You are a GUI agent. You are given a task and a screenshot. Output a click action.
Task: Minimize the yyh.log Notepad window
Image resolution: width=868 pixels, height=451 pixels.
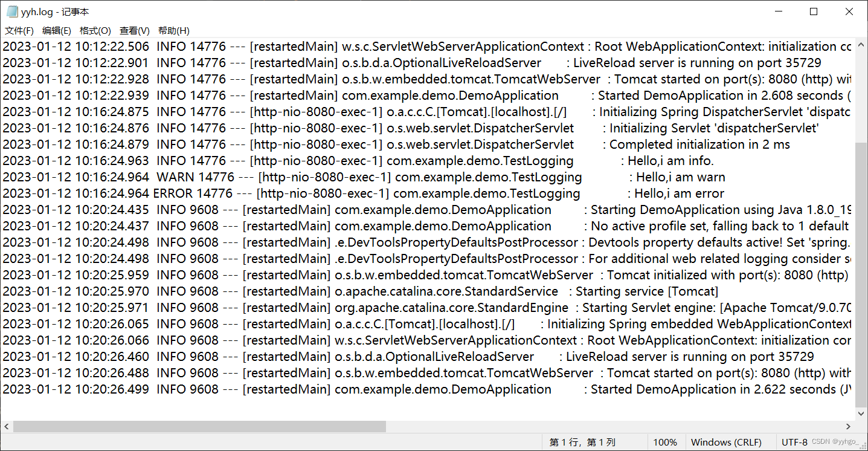pyautogui.click(x=779, y=11)
